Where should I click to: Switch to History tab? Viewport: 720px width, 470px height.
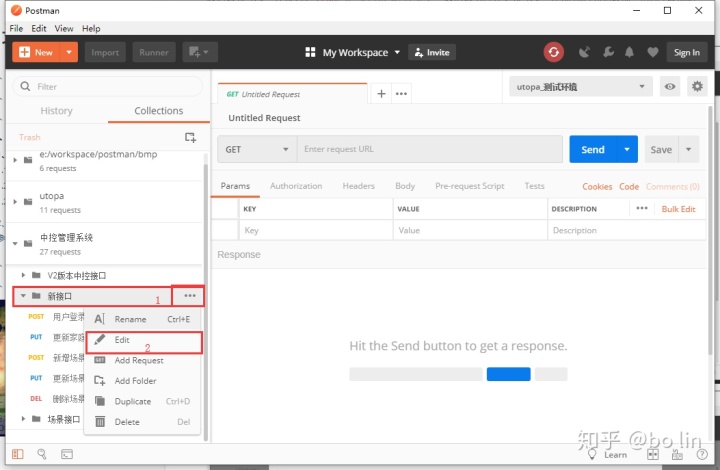click(x=56, y=111)
